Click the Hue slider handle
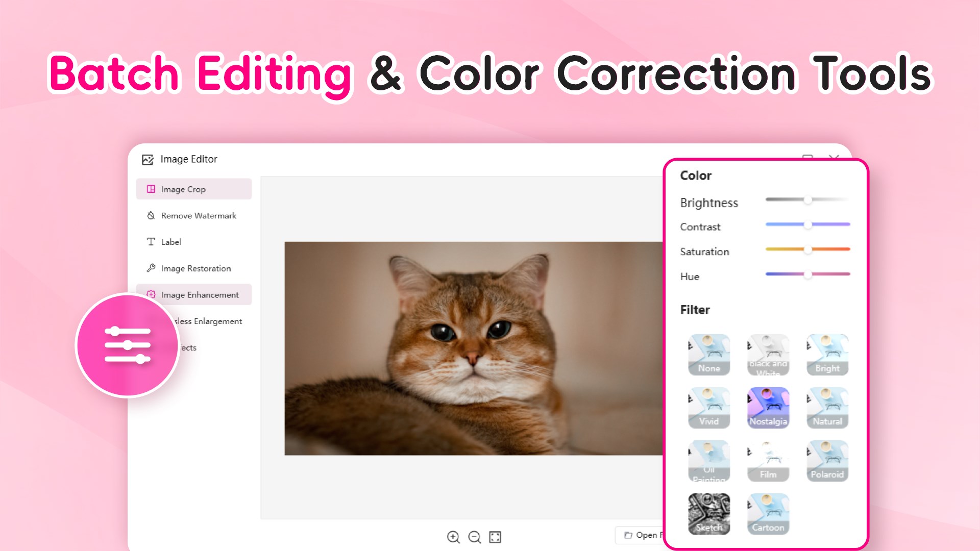The image size is (980, 551). pyautogui.click(x=807, y=274)
